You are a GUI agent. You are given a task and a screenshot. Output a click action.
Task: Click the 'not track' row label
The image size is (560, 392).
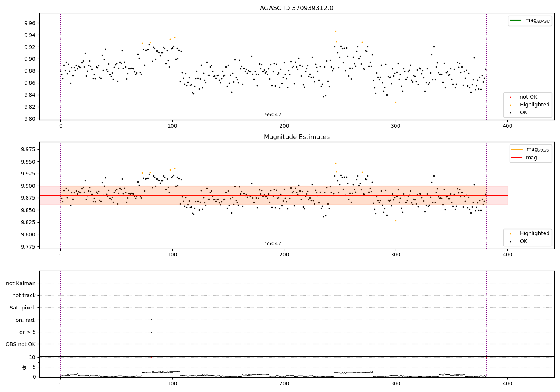(24, 296)
